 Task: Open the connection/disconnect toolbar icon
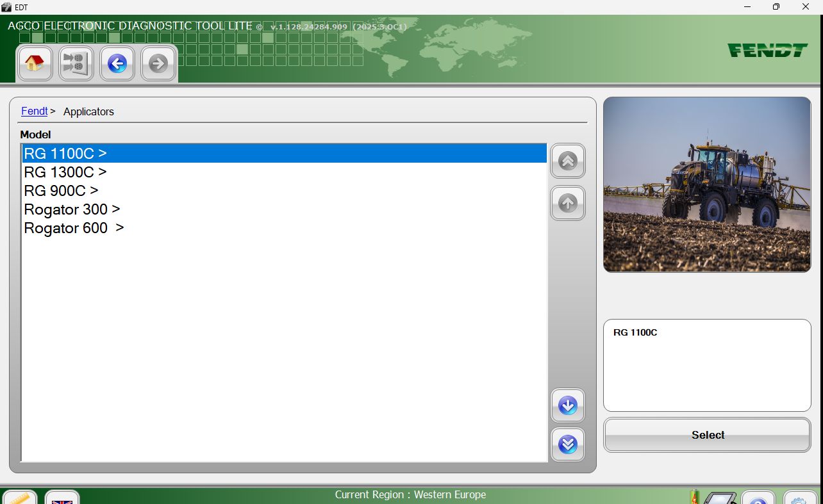click(76, 63)
